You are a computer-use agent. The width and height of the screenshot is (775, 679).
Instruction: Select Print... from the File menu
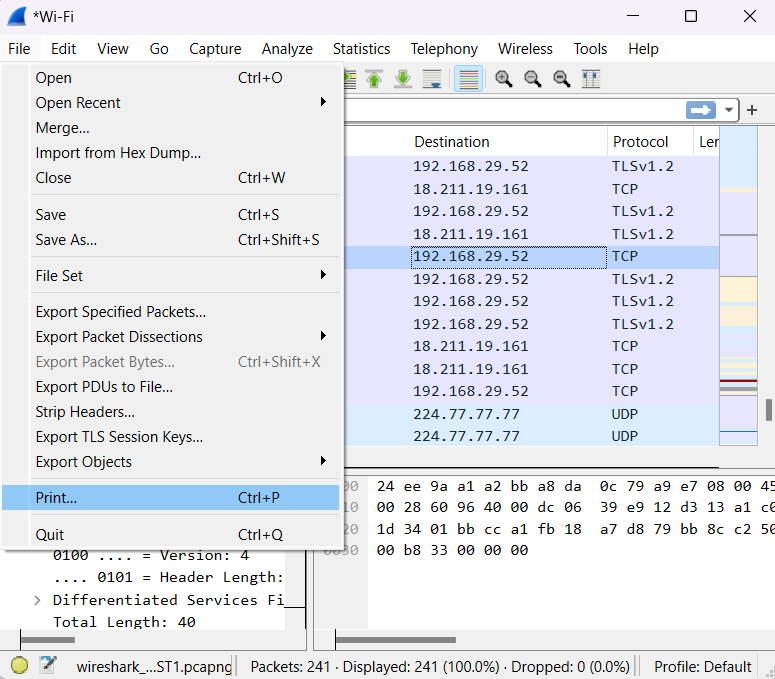click(56, 498)
